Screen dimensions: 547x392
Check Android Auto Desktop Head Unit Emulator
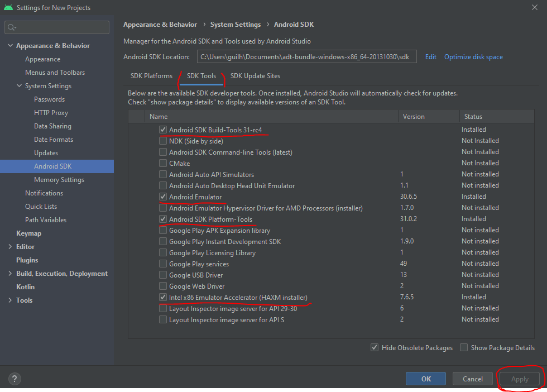163,186
